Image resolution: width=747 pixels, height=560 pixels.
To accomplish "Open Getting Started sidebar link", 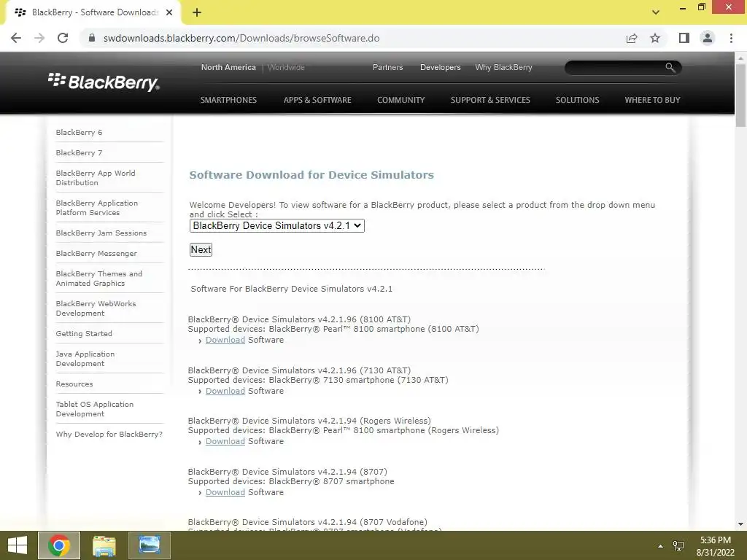I will coord(84,334).
